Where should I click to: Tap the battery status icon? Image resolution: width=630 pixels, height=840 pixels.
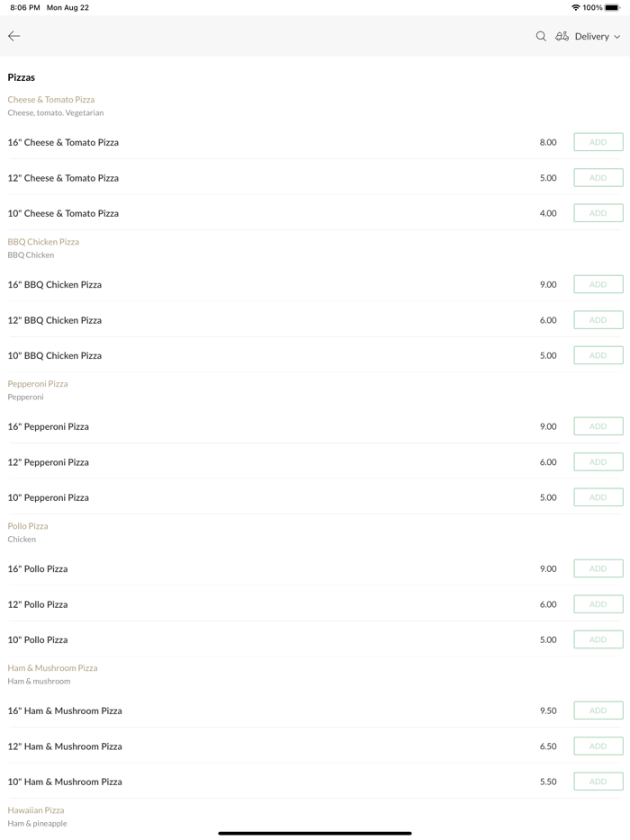pos(612,7)
